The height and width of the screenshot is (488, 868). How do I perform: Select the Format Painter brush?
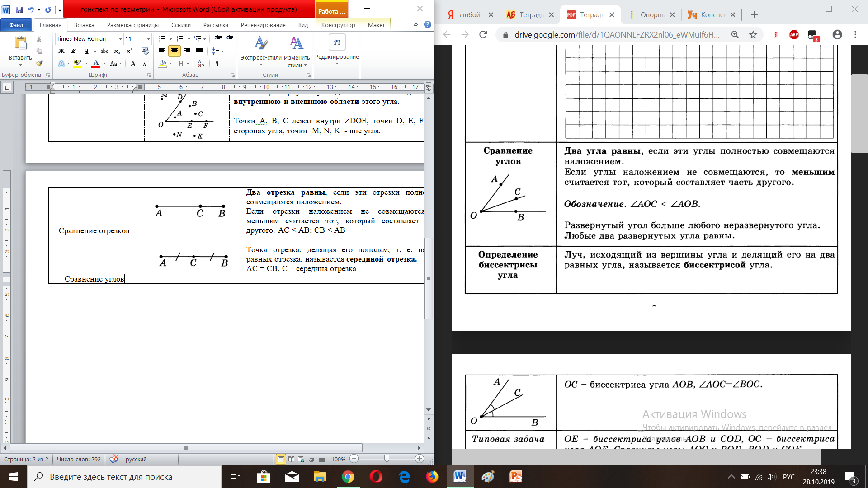point(39,63)
